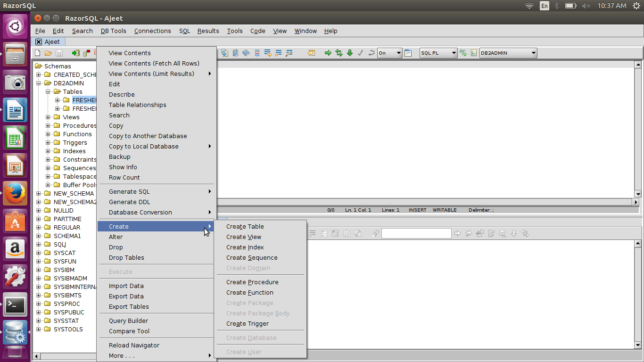Select Export Data in context menu
The image size is (644, 362).
126,296
